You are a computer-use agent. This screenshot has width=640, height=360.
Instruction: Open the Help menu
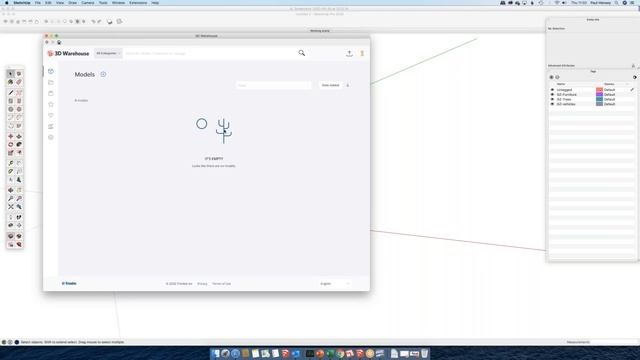[x=155, y=3]
